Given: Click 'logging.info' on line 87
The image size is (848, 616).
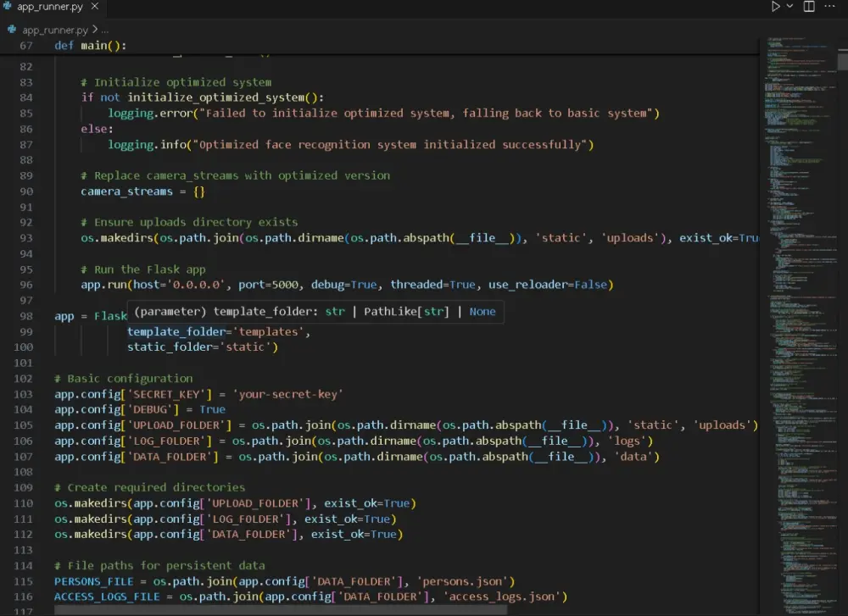Looking at the screenshot, I should [x=147, y=145].
